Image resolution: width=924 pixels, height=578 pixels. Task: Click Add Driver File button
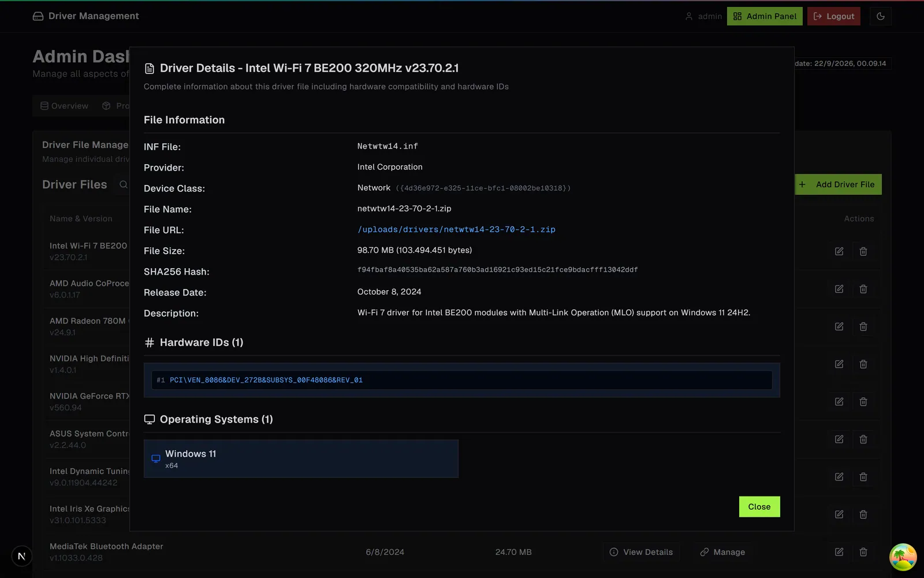pyautogui.click(x=838, y=184)
